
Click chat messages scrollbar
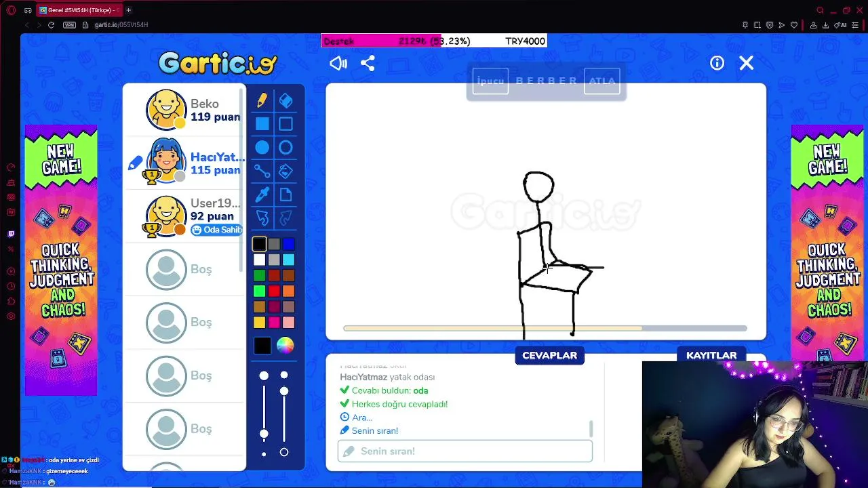click(591, 428)
